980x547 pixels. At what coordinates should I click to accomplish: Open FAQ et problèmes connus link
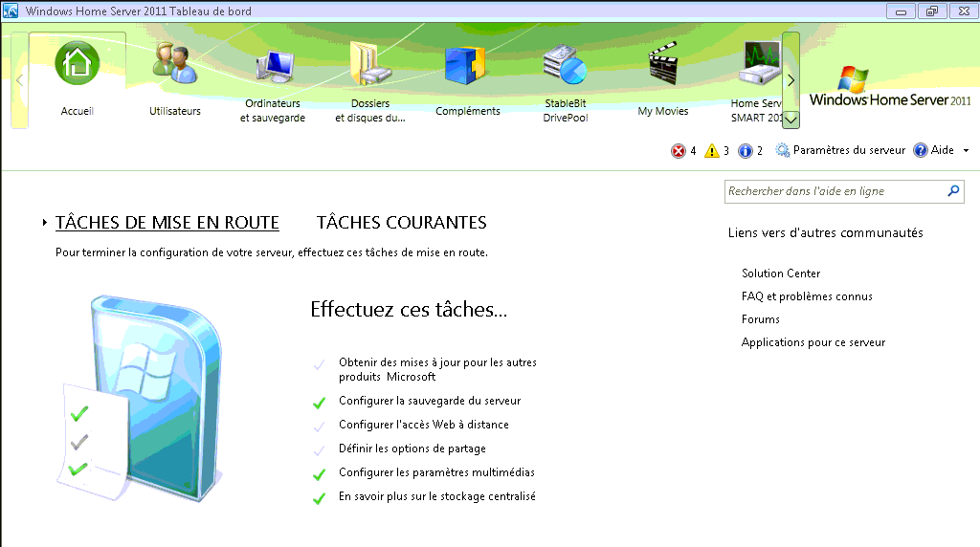pos(807,296)
